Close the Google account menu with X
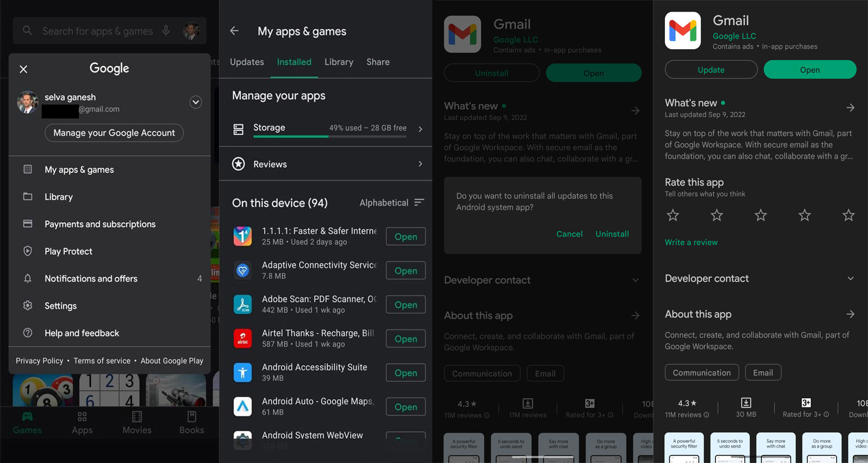868x463 pixels. click(23, 69)
